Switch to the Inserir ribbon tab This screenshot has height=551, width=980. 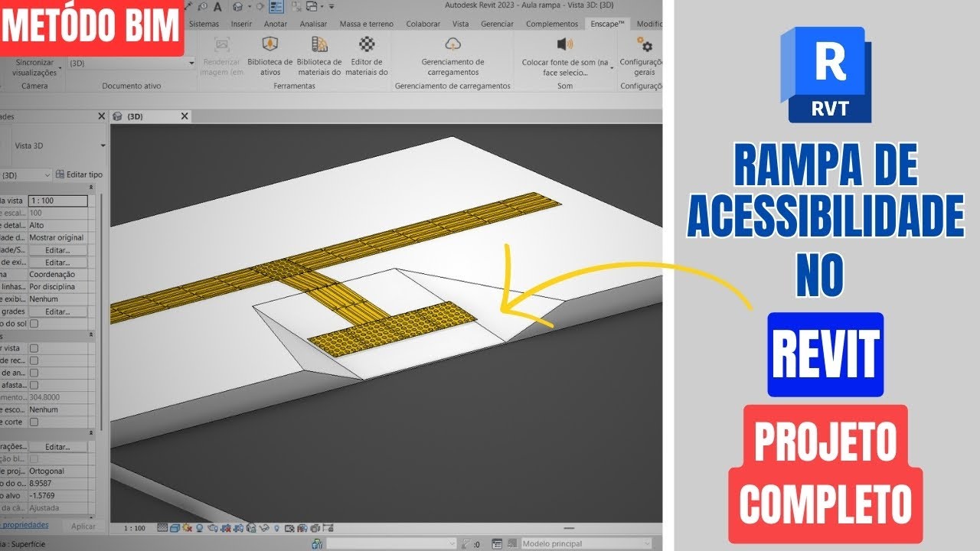241,24
